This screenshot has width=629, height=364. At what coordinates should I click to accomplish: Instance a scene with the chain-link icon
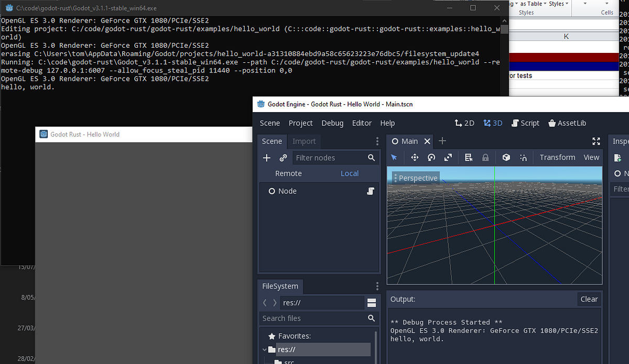pos(283,158)
